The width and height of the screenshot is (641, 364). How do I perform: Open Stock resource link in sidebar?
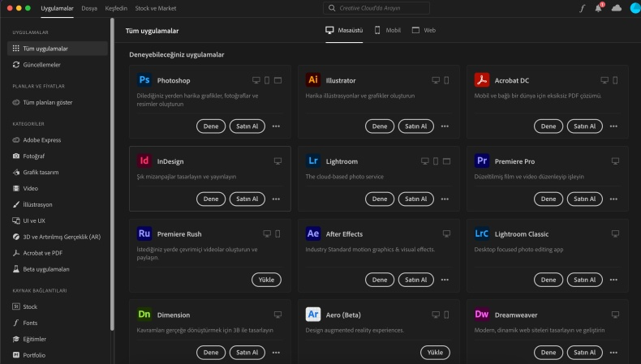[x=24, y=306]
